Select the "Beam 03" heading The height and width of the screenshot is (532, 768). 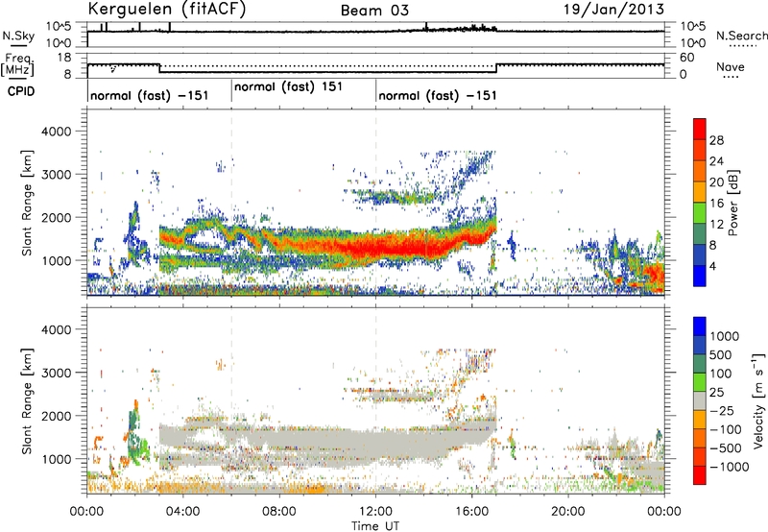pyautogui.click(x=374, y=11)
